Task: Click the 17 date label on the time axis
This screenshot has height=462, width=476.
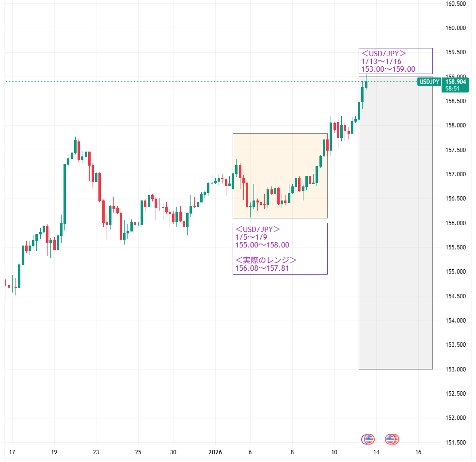Action: click(12, 452)
